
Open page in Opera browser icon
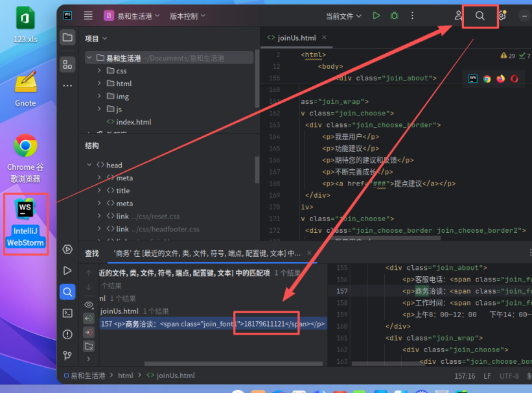[x=515, y=79]
